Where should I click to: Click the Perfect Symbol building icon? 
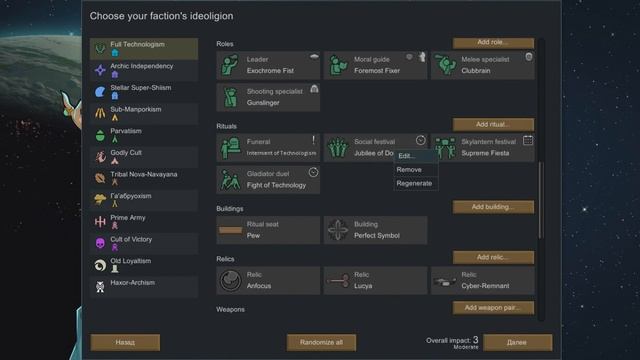338,230
